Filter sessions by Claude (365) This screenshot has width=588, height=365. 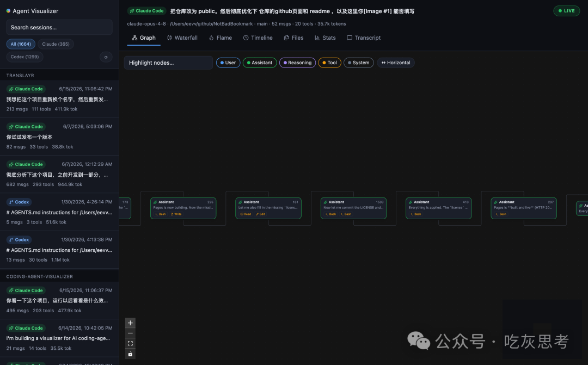[x=56, y=44]
